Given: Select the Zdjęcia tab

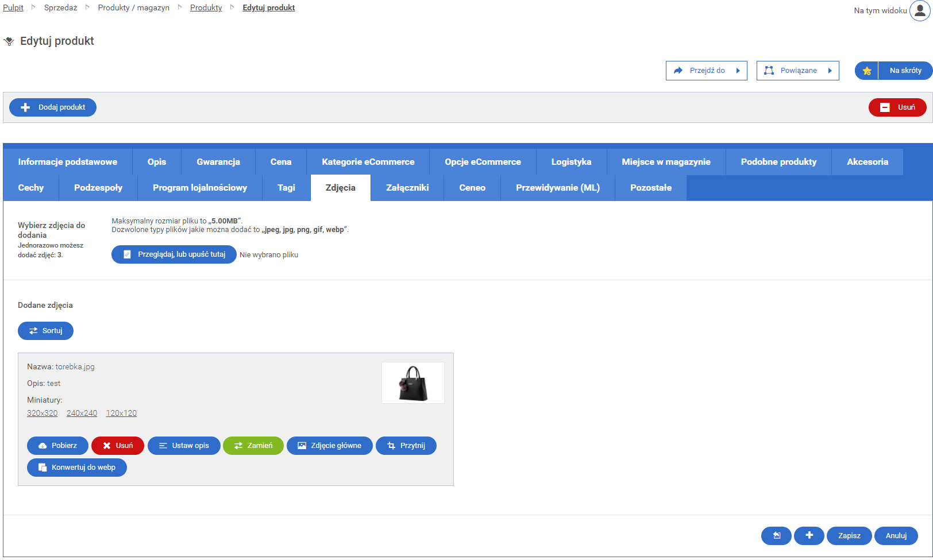Looking at the screenshot, I should pyautogui.click(x=341, y=188).
